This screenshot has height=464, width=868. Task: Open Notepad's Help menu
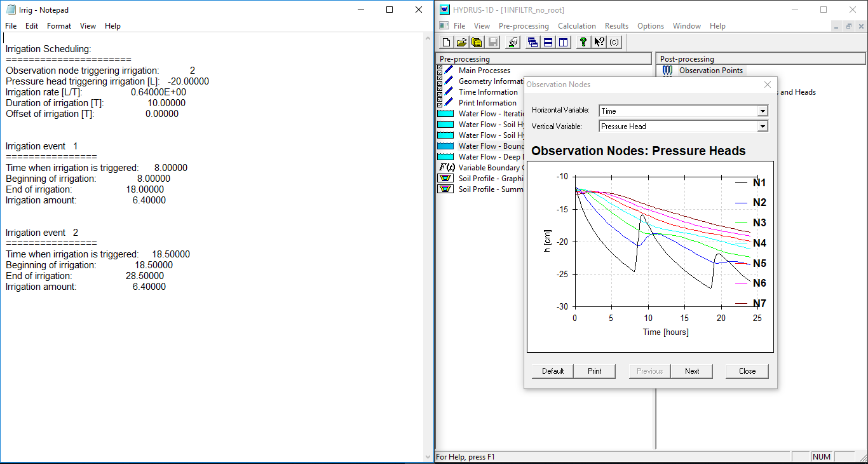pos(112,26)
